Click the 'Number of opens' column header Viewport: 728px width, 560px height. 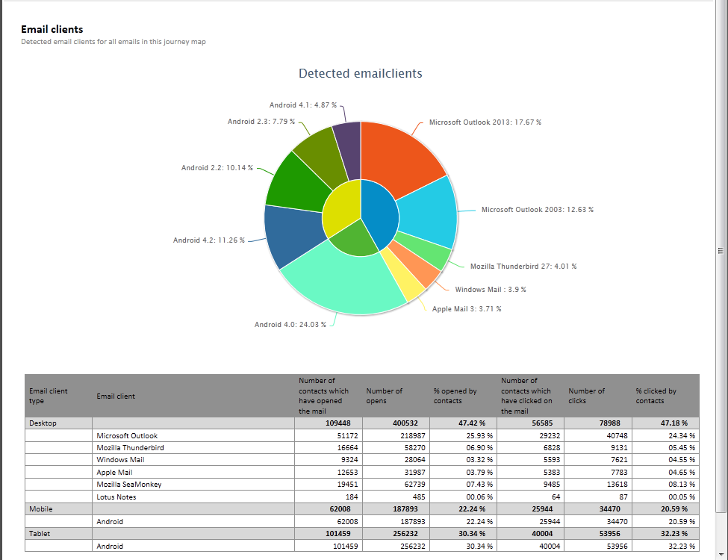click(385, 396)
